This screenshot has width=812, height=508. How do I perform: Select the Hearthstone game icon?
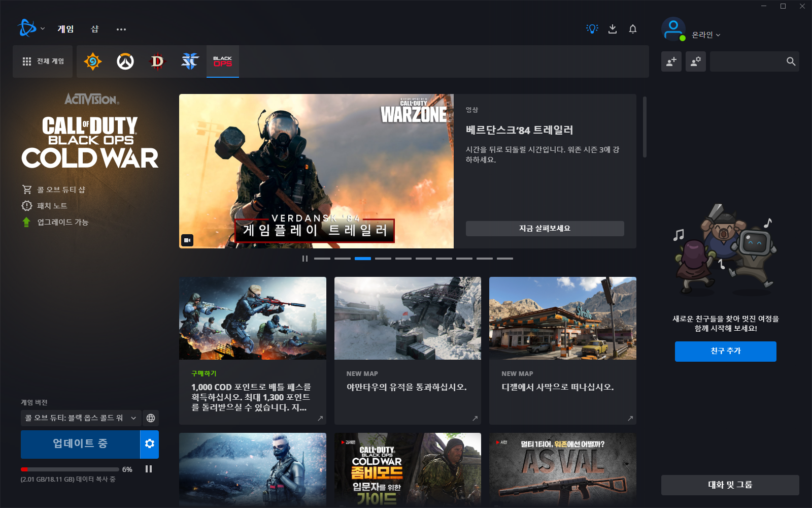[x=93, y=61]
